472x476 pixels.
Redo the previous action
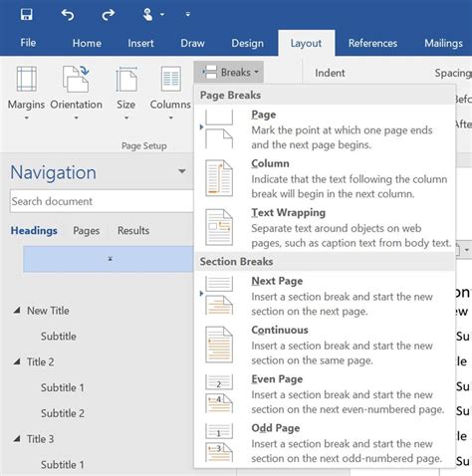(109, 15)
